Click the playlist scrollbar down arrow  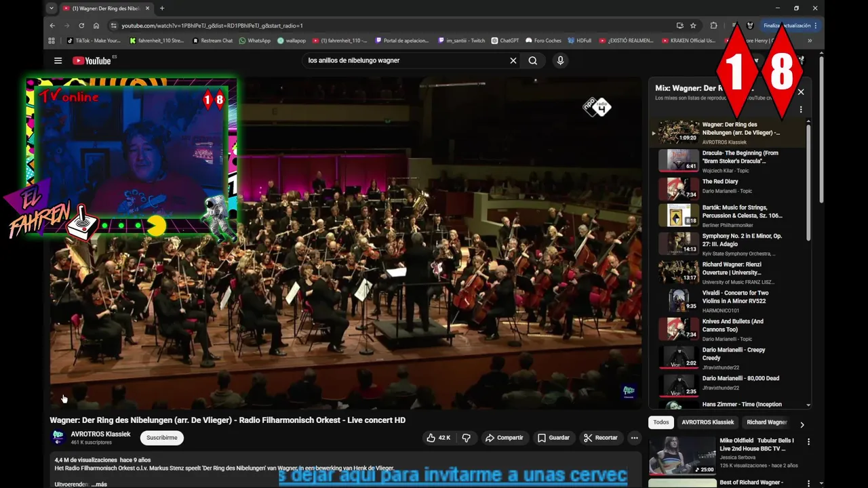pos(808,405)
